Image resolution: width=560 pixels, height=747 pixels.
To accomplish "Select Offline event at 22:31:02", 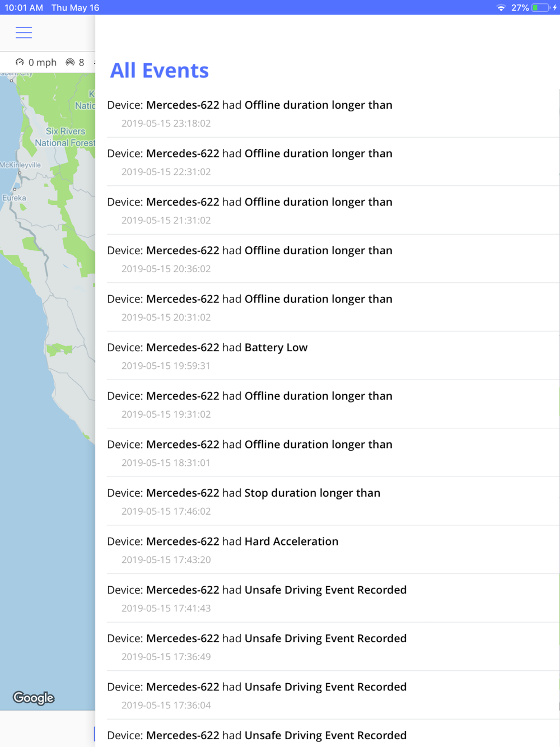I will 318,154.
